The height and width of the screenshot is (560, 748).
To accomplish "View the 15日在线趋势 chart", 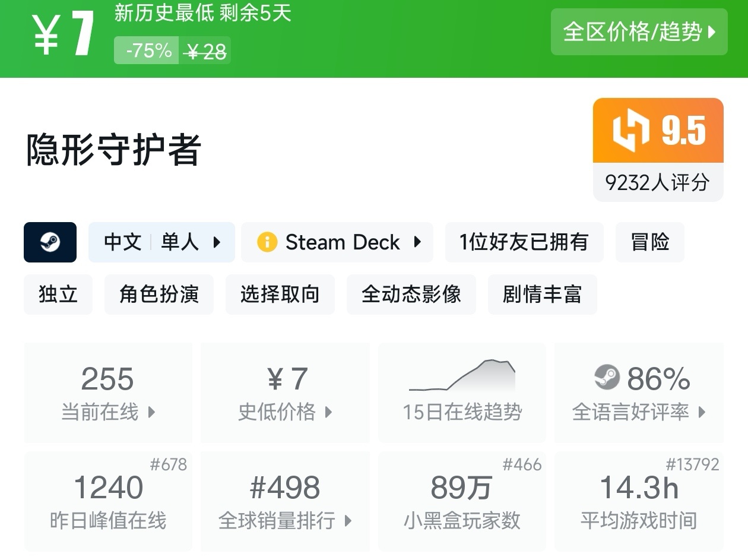I will pos(462,393).
